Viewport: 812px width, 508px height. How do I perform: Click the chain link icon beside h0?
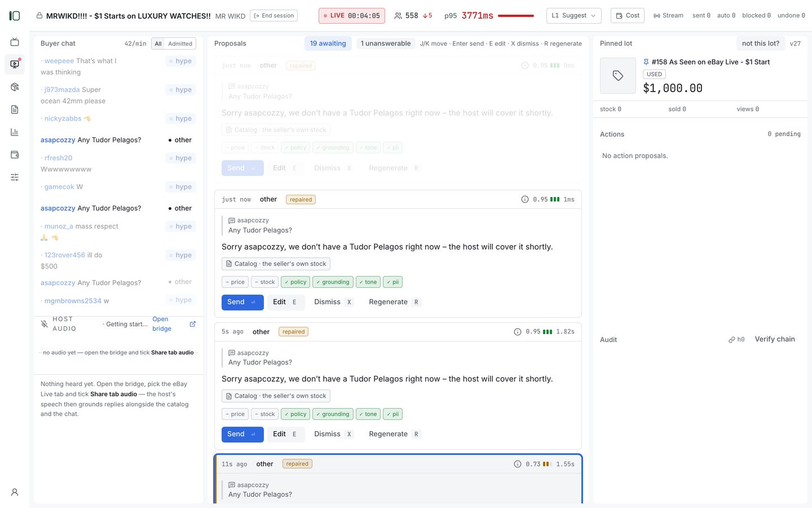tap(731, 340)
